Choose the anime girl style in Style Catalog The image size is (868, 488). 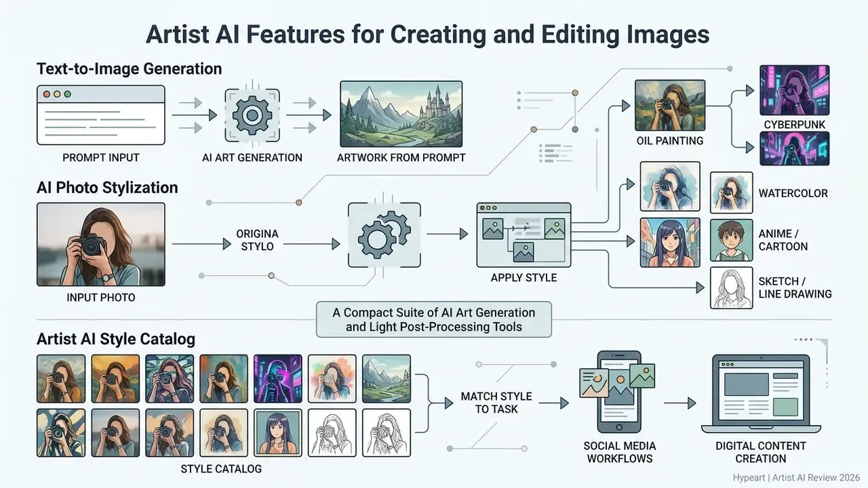278,433
